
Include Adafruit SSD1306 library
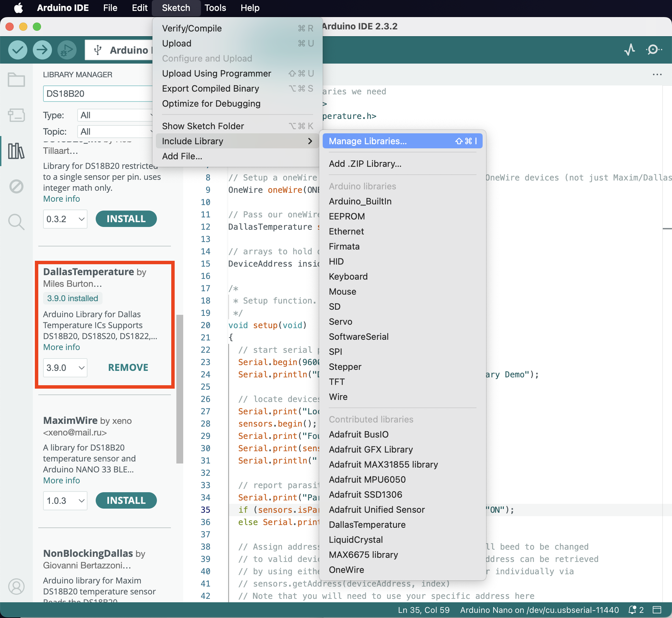coord(402,495)
